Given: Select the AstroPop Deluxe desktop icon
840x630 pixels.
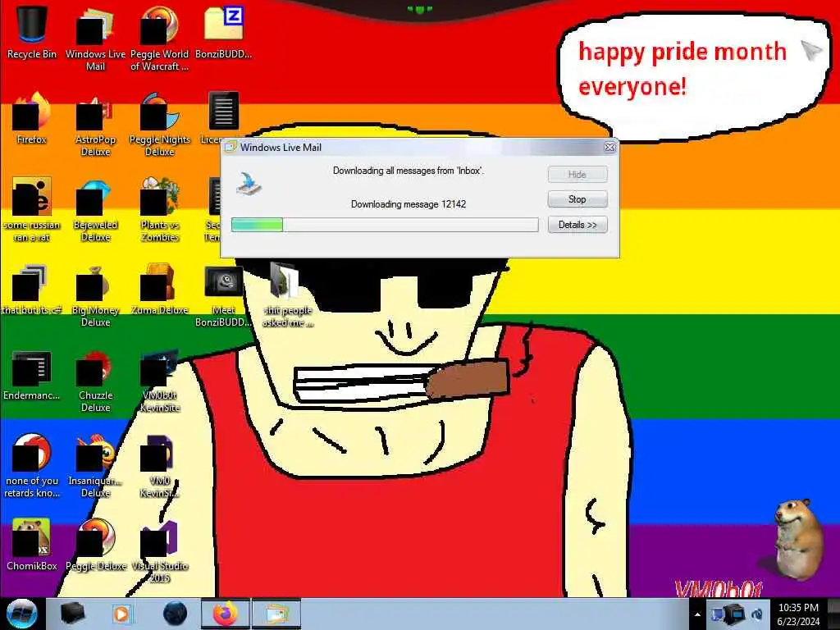Looking at the screenshot, I should pyautogui.click(x=95, y=125).
